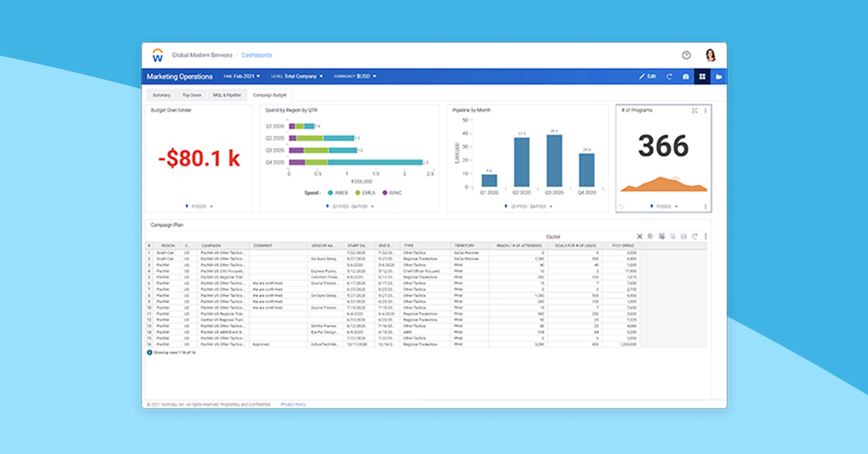Click the save icon in the Campaign Plan toolbar

(x=684, y=236)
